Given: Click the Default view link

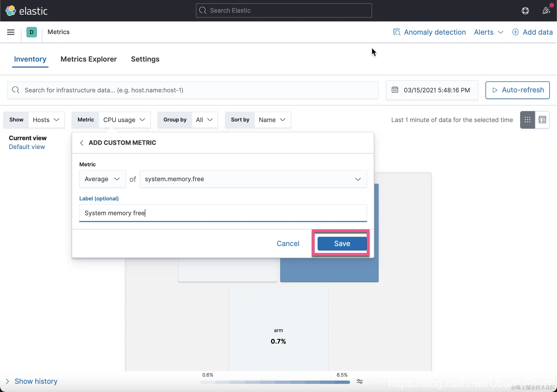Looking at the screenshot, I should tap(27, 147).
